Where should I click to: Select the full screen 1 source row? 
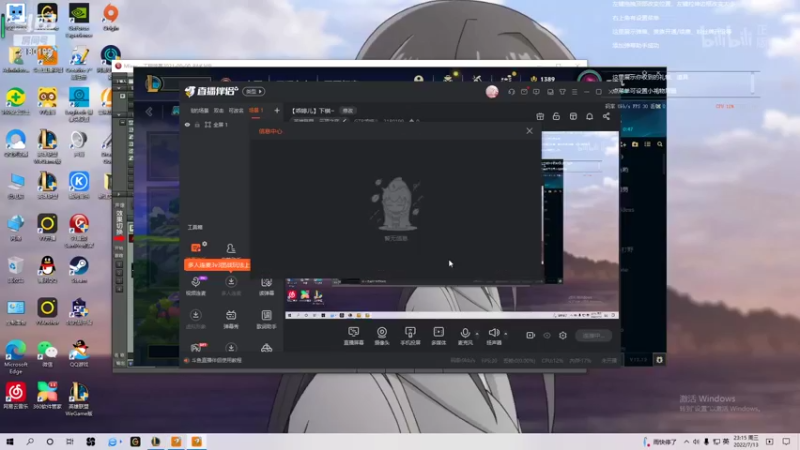point(216,124)
